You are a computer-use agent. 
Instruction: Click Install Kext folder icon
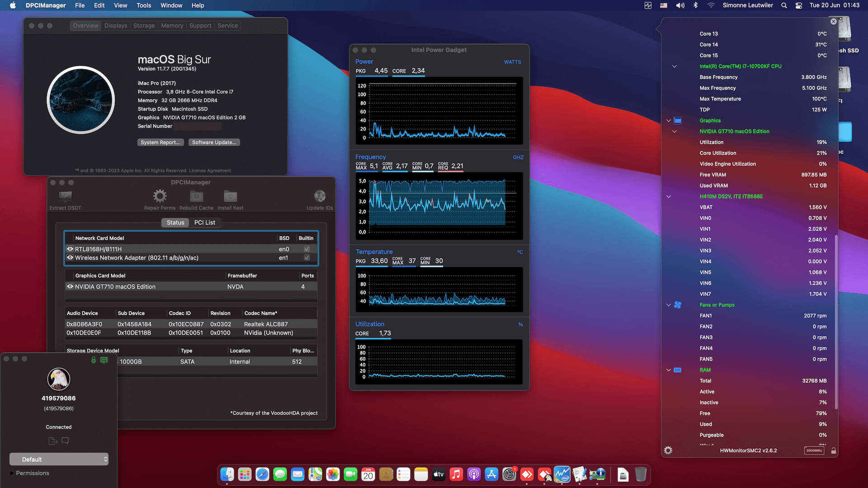point(231,196)
